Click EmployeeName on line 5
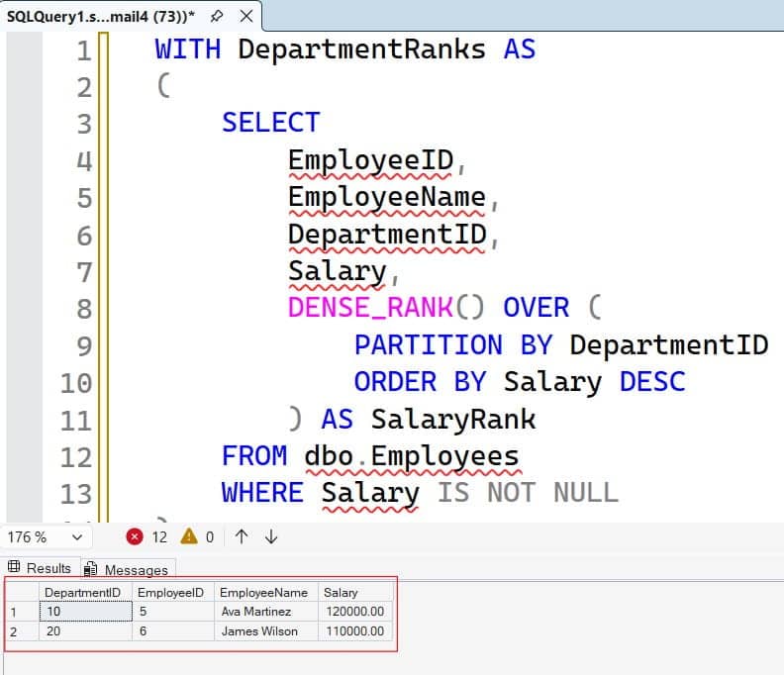The image size is (784, 675). click(x=386, y=198)
